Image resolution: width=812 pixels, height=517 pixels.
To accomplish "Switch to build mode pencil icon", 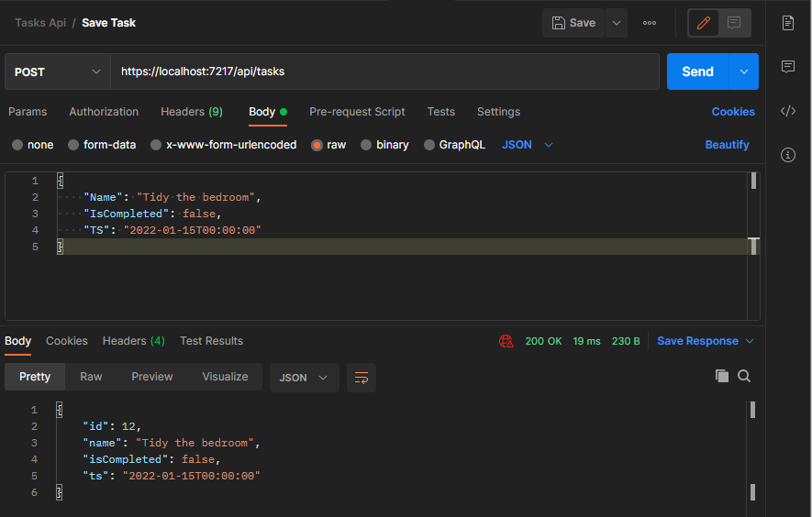I will coord(703,23).
